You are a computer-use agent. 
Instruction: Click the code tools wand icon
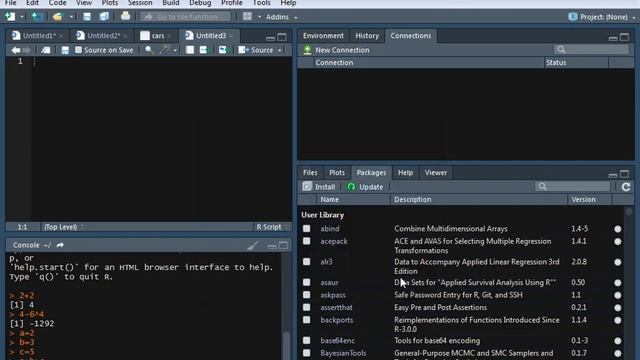pos(164,50)
